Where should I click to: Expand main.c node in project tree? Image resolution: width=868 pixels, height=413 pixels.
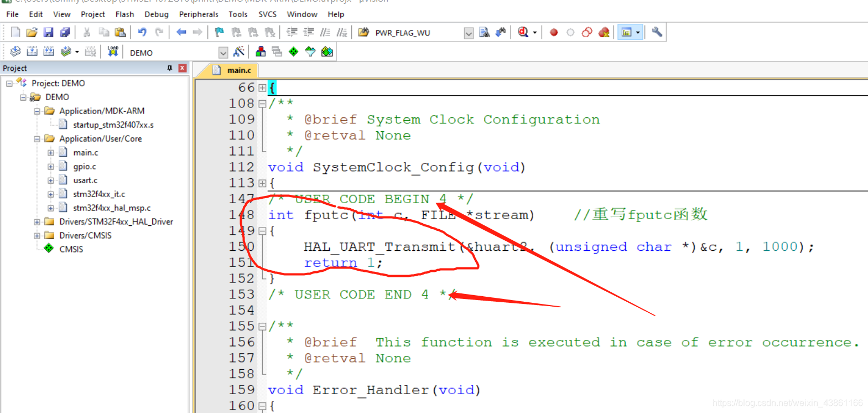point(51,153)
